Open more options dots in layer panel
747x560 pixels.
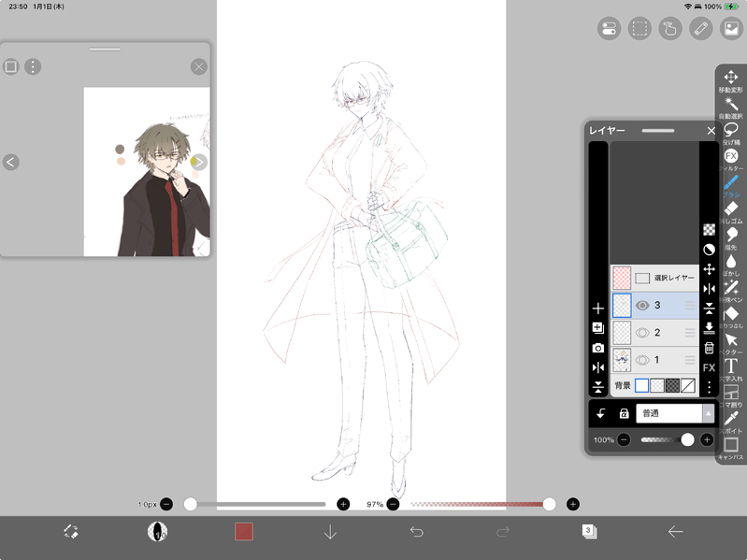click(x=709, y=387)
